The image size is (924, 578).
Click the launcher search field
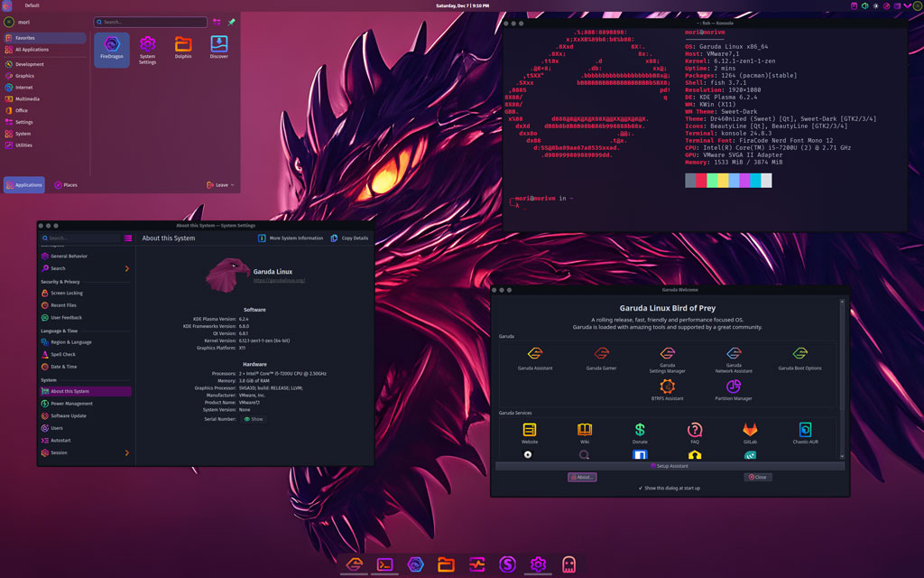(149, 22)
